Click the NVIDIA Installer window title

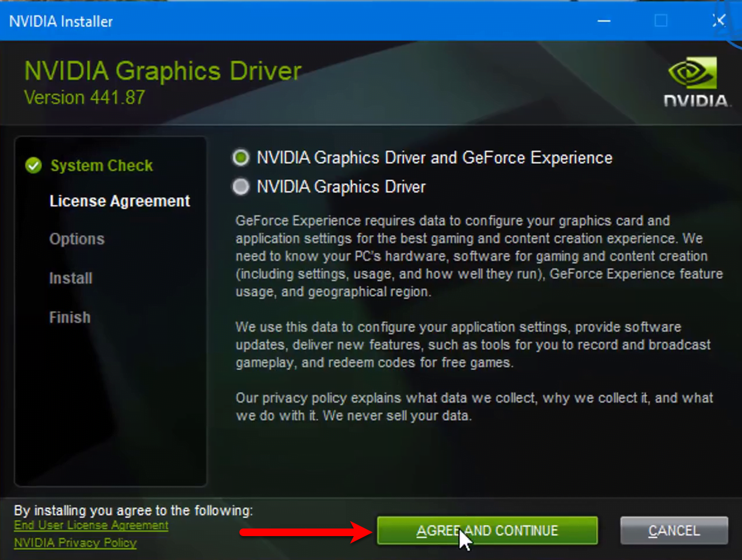(61, 22)
